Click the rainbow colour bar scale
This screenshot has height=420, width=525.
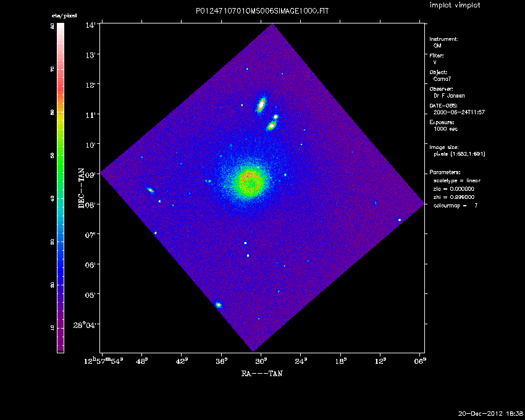coord(61,188)
